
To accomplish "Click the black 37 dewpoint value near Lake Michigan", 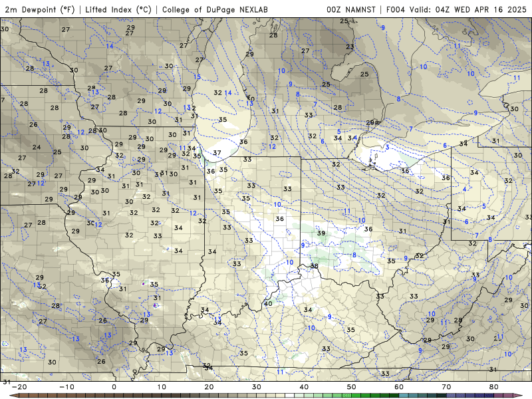I will coord(217,153).
